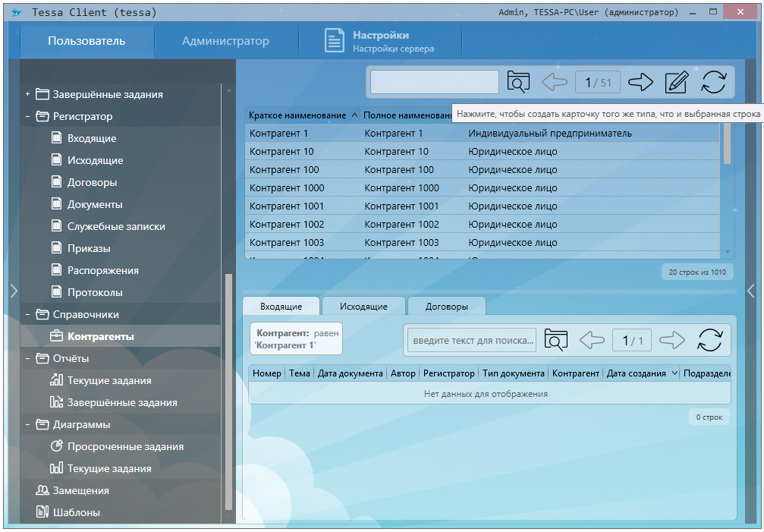Click the Tessa bird logo icon
The height and width of the screenshot is (532, 764).
pos(17,13)
